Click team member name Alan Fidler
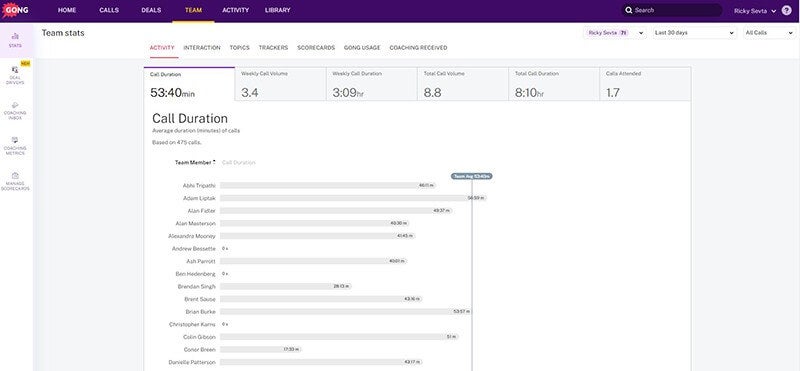Image resolution: width=800 pixels, height=371 pixels. coord(202,211)
